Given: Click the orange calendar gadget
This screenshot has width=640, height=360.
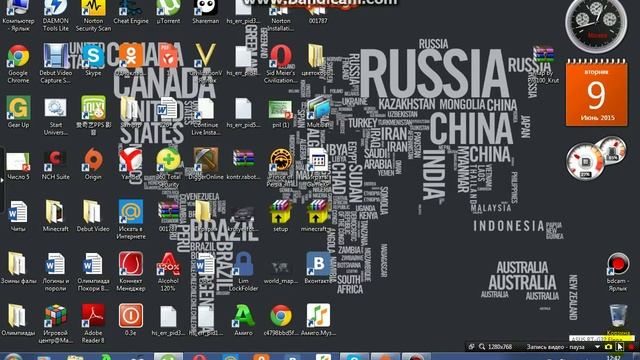Looking at the screenshot, I should (596, 93).
